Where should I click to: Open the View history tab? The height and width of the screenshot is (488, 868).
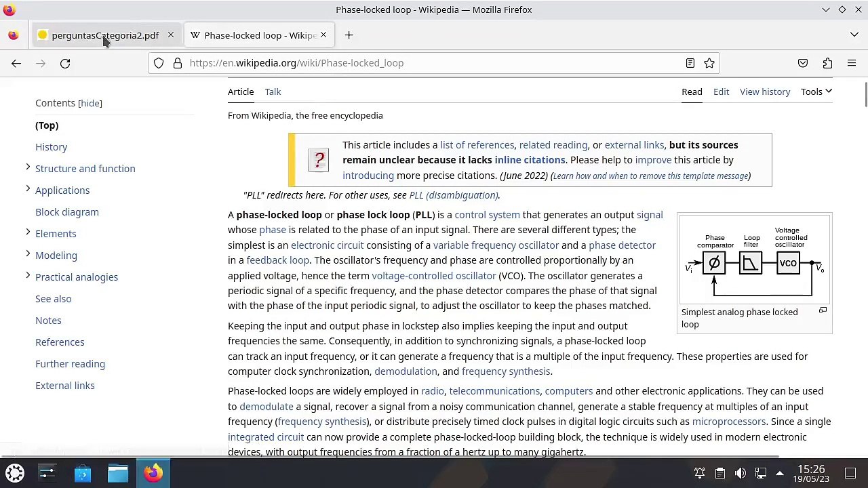(x=765, y=91)
